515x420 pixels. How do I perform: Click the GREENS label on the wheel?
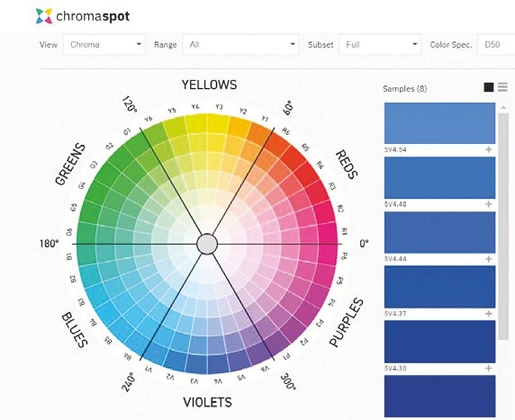click(71, 165)
